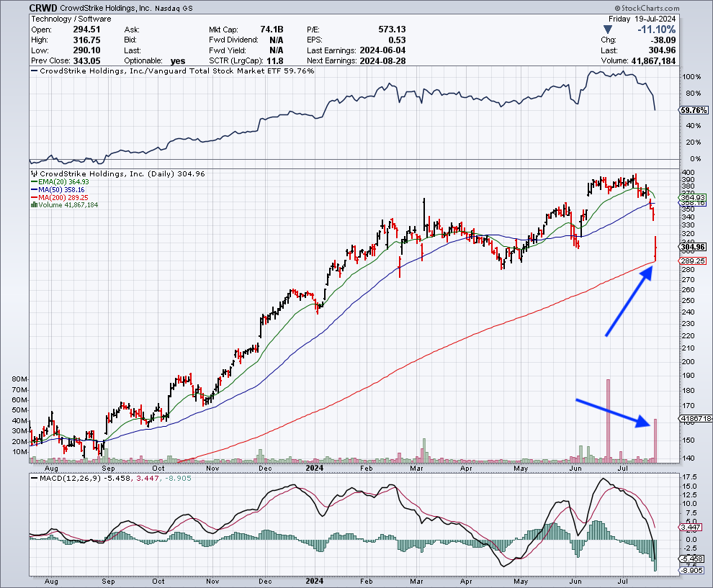Click the CRWD ticker symbol

43,8
